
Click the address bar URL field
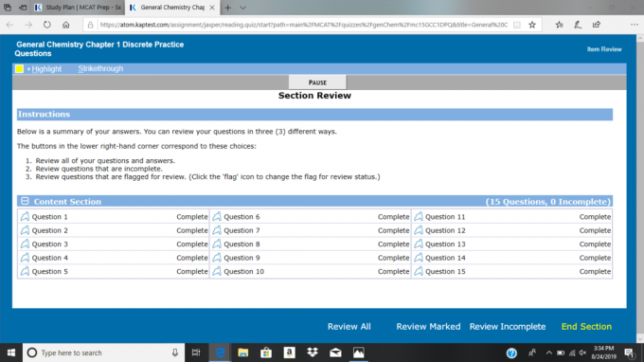[x=304, y=25]
